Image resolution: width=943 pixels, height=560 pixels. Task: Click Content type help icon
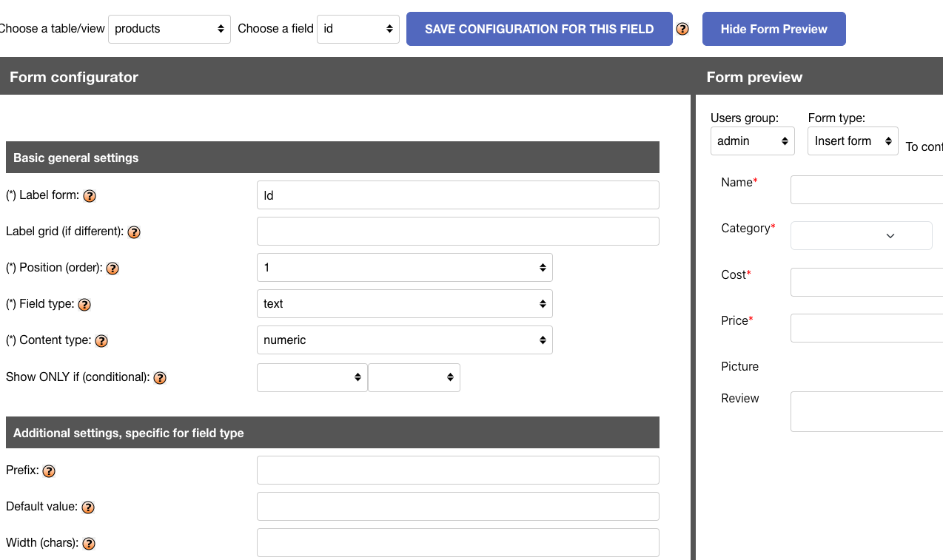pos(101,341)
